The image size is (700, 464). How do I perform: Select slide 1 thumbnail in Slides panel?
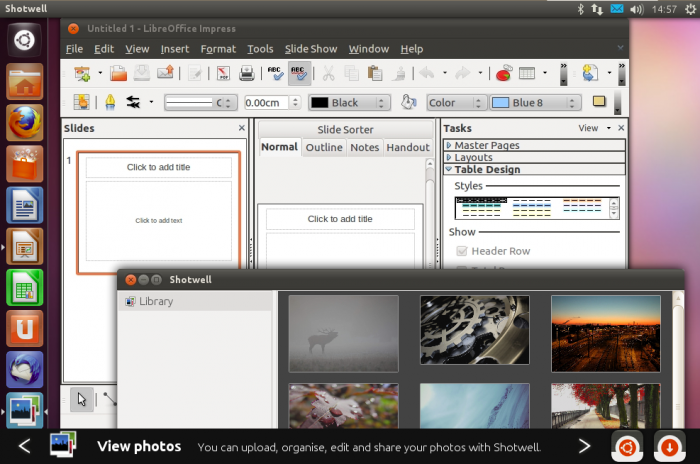point(158,212)
